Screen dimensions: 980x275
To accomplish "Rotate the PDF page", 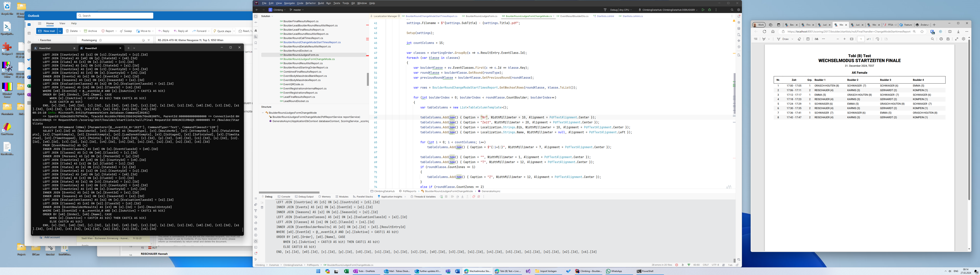I will coord(877,39).
